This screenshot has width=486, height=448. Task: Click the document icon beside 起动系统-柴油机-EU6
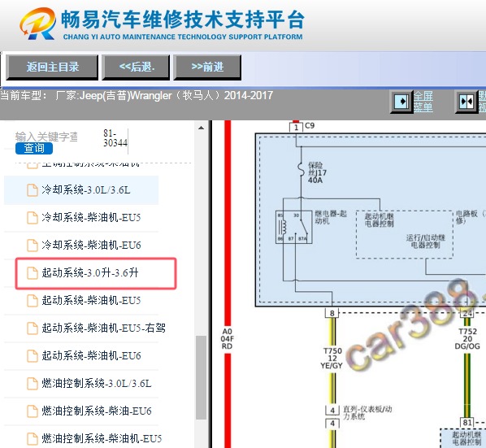pos(33,355)
